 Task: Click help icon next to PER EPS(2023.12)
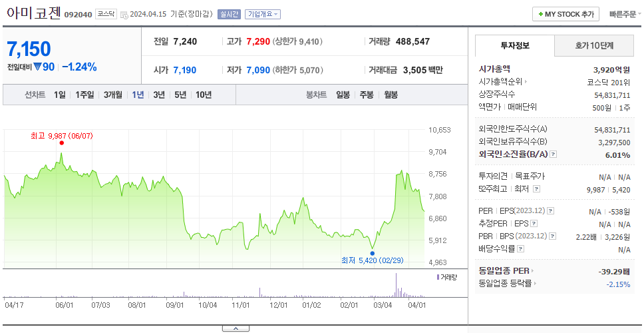[x=551, y=211]
